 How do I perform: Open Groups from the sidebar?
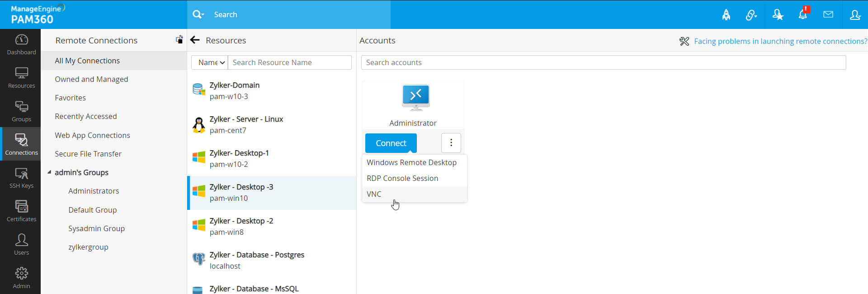[21, 111]
